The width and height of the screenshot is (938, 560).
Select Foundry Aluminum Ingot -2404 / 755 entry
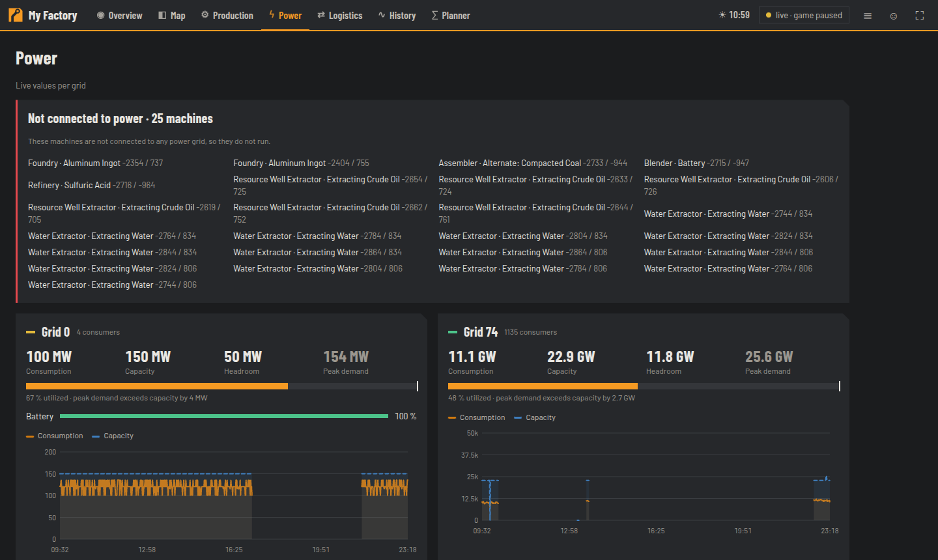tap(302, 163)
